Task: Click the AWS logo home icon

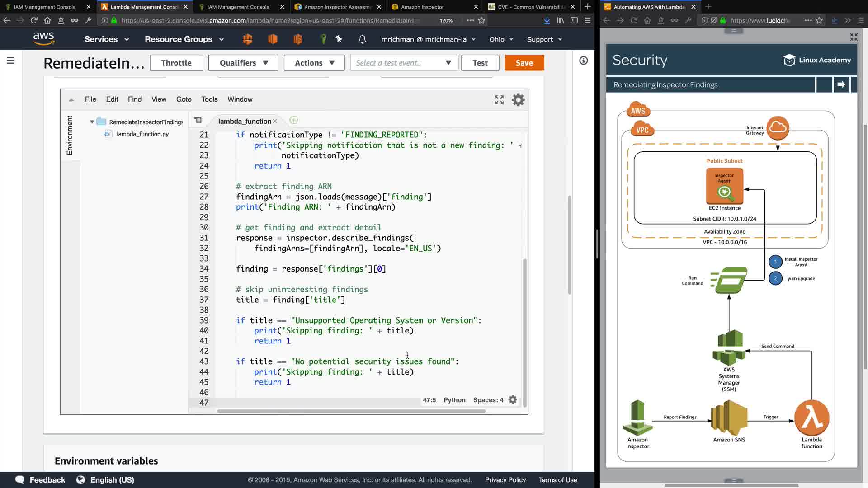Action: [44, 39]
